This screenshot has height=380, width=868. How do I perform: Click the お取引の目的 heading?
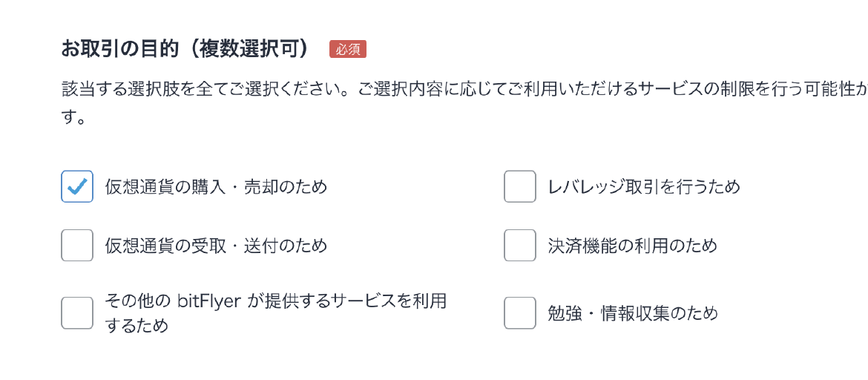[120, 50]
